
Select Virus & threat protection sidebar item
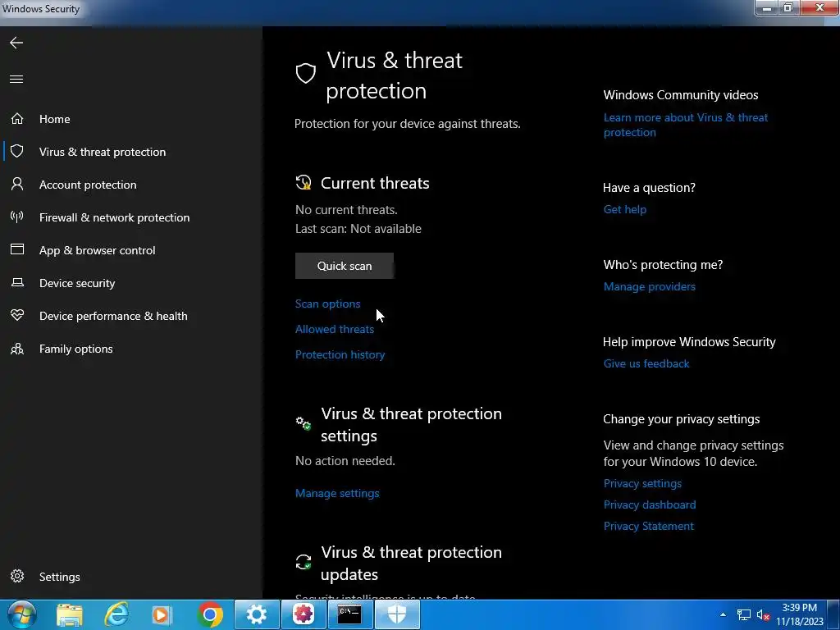coord(103,152)
